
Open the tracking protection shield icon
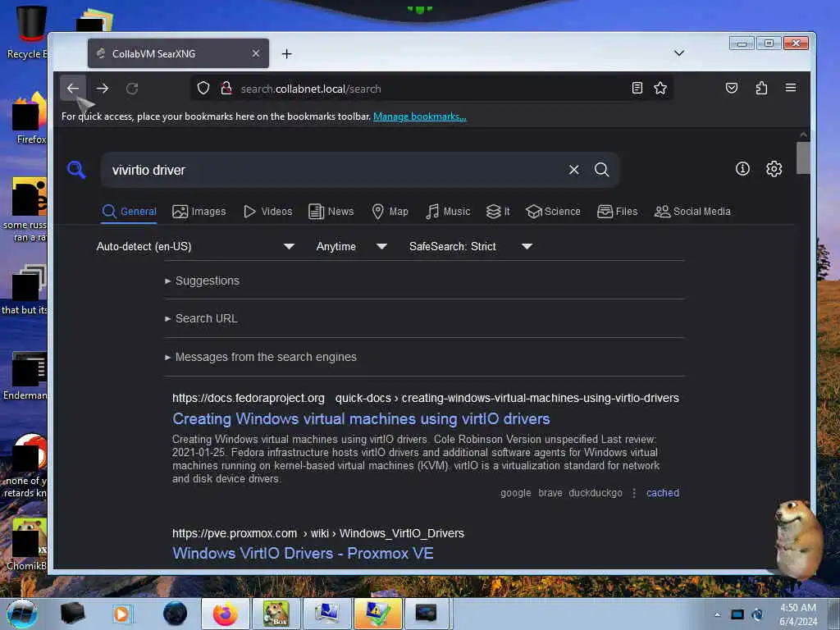tap(203, 89)
